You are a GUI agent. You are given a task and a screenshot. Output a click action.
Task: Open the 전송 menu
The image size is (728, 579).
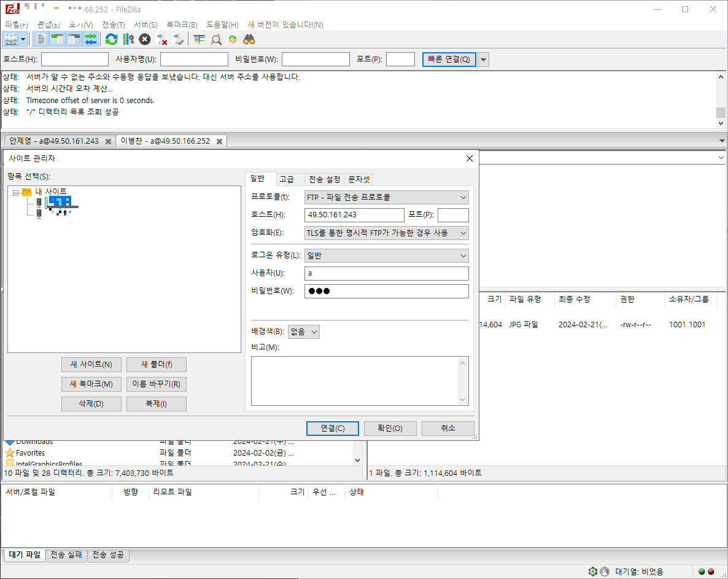[x=114, y=25]
